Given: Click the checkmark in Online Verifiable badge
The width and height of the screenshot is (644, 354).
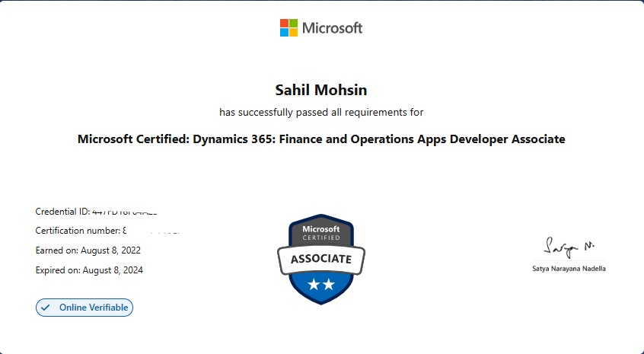Looking at the screenshot, I should click(x=46, y=308).
